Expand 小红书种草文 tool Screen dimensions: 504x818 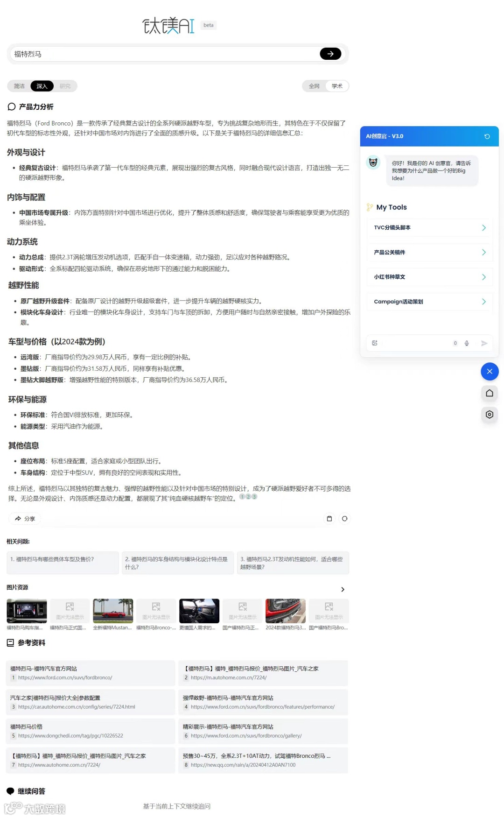tap(429, 277)
